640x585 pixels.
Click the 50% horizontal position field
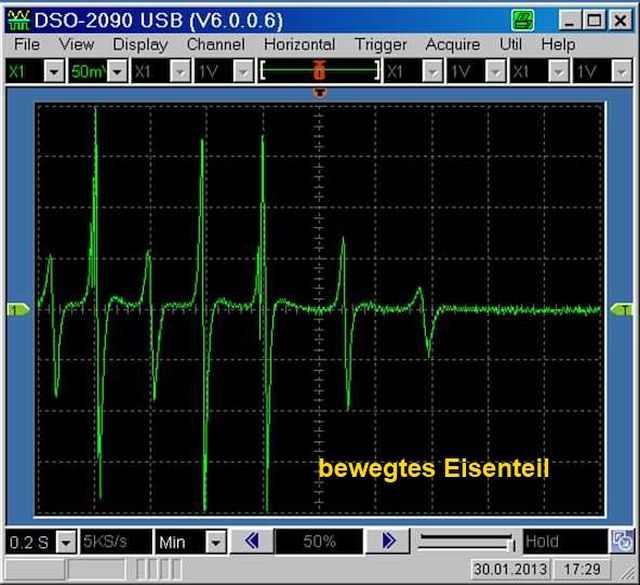[320, 541]
